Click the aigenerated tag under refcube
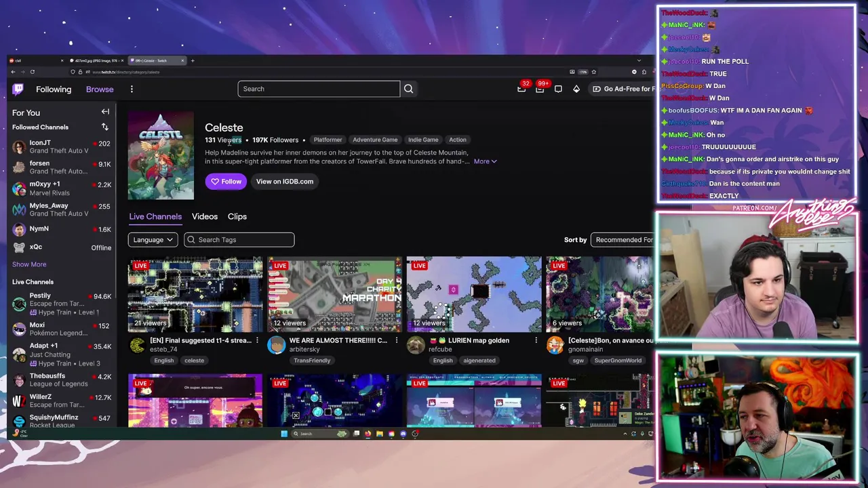The height and width of the screenshot is (488, 868). (x=479, y=361)
